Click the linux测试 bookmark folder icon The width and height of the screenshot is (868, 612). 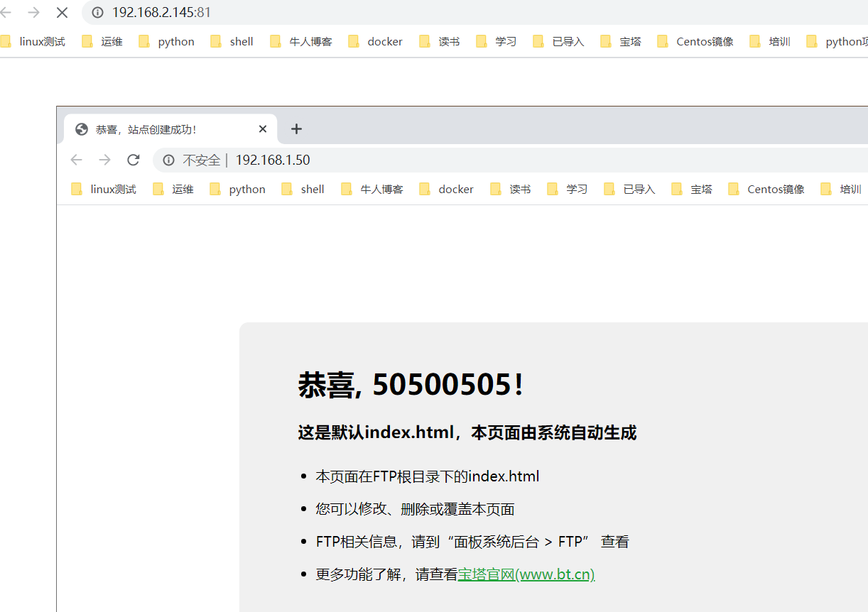click(6, 41)
